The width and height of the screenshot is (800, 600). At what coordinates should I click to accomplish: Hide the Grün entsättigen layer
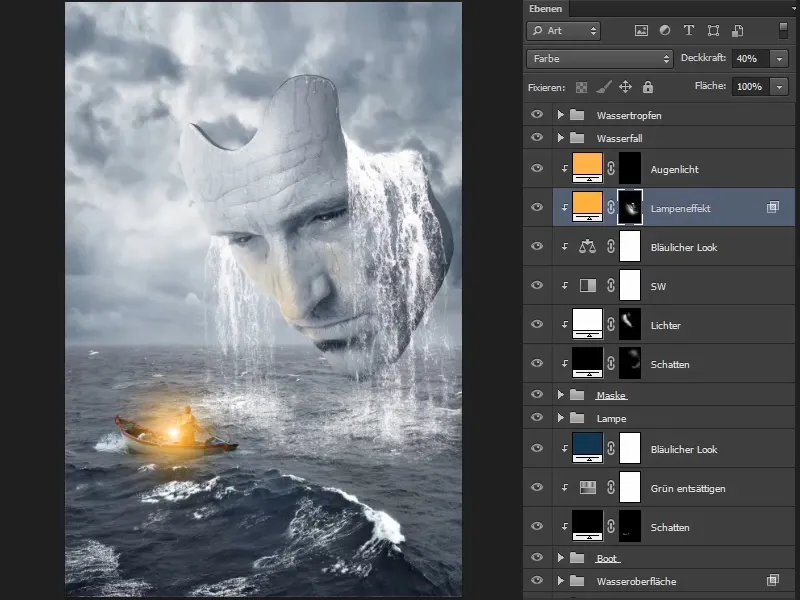pos(537,487)
